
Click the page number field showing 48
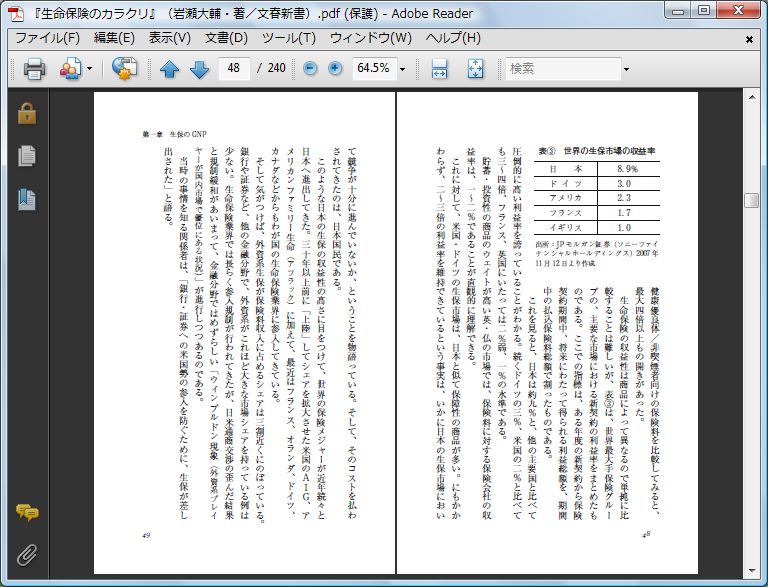pyautogui.click(x=234, y=68)
